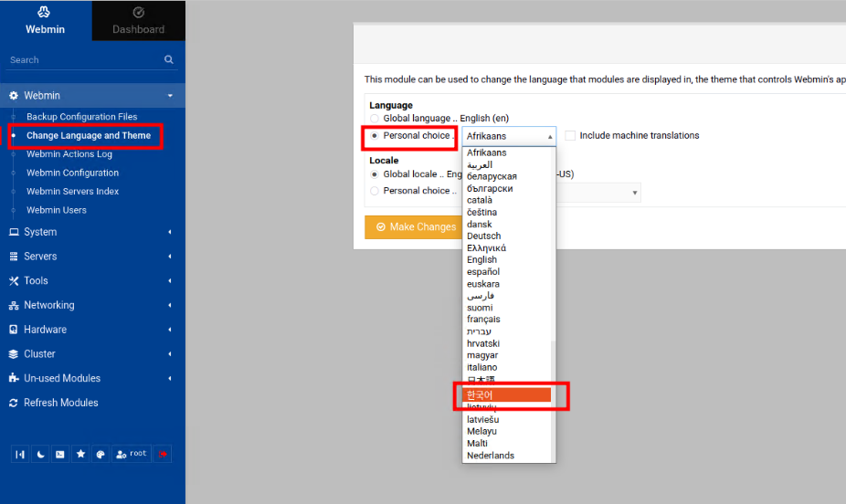
Task: Click the Make Changes button
Action: point(415,227)
